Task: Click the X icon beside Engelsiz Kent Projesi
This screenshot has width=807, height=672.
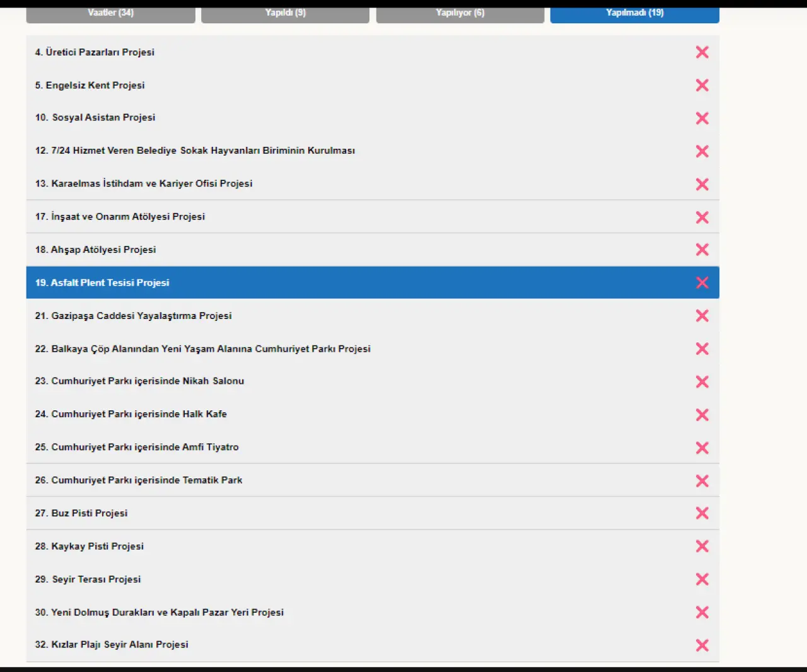Action: [x=702, y=85]
